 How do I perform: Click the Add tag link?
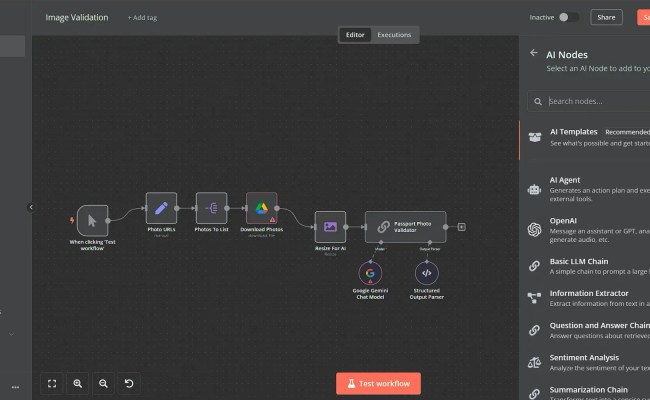coord(142,17)
